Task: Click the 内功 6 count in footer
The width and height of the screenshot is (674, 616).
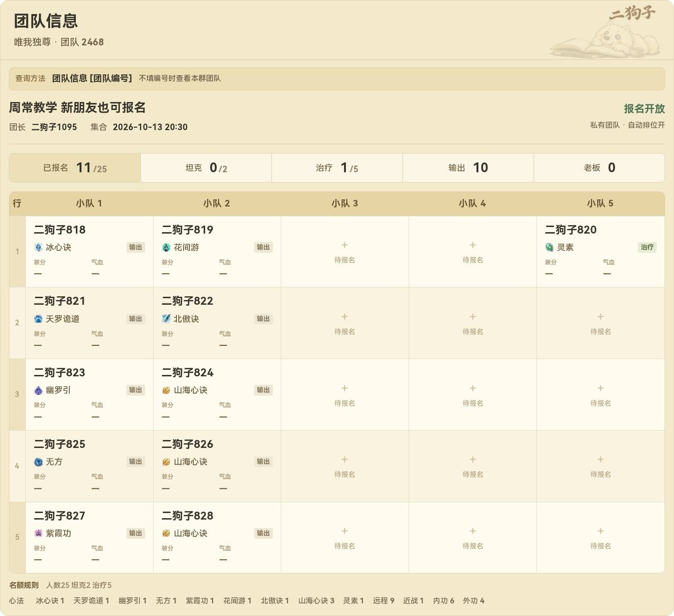Action: 444,601
